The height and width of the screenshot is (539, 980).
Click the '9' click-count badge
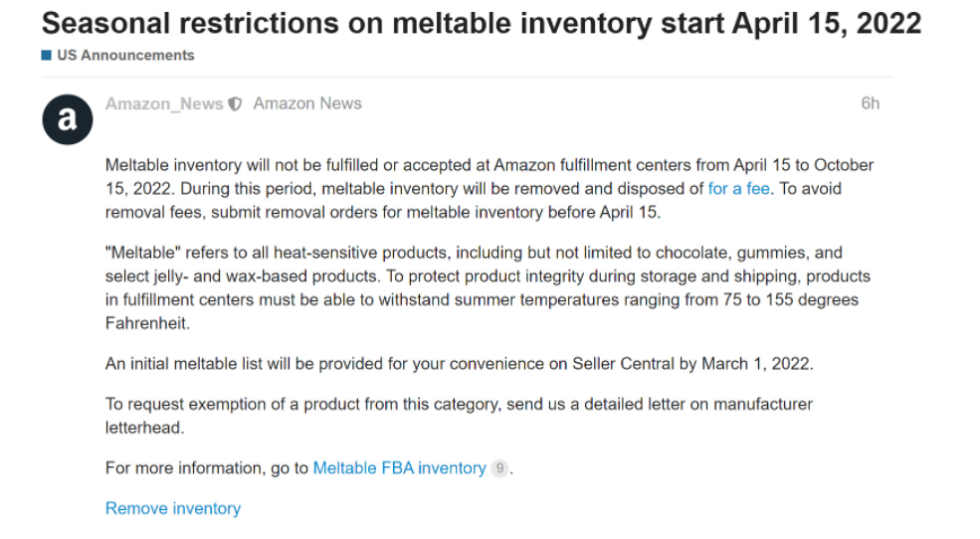[x=499, y=468]
